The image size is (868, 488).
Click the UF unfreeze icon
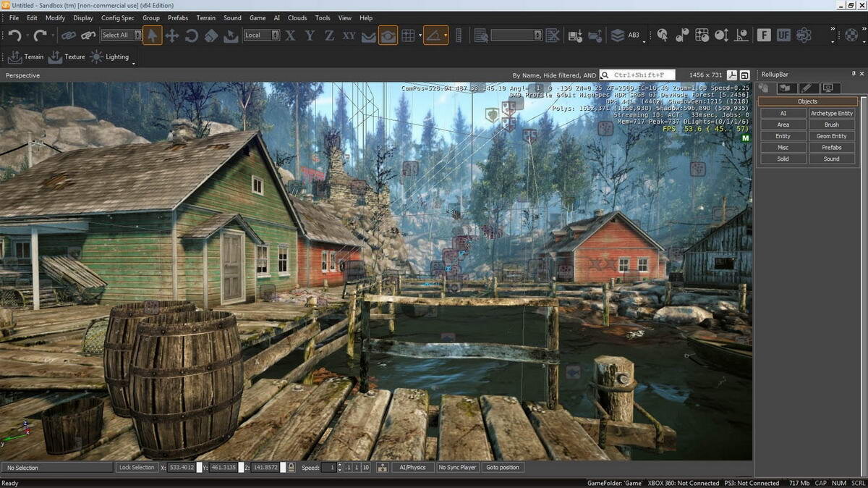click(x=783, y=35)
